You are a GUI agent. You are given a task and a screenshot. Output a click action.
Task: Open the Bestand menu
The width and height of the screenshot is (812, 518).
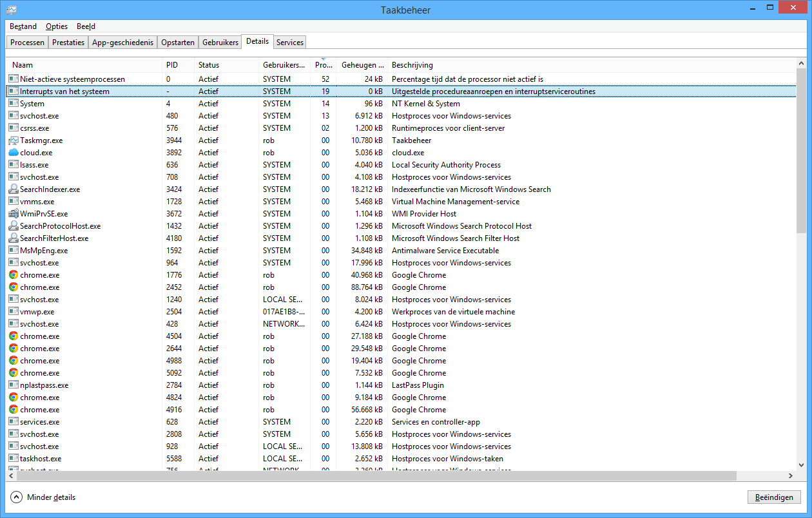tap(23, 26)
